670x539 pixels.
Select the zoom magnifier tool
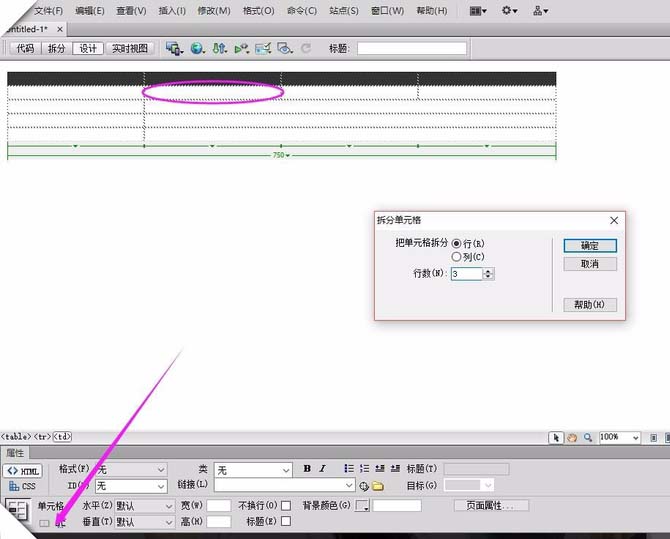pyautogui.click(x=588, y=437)
